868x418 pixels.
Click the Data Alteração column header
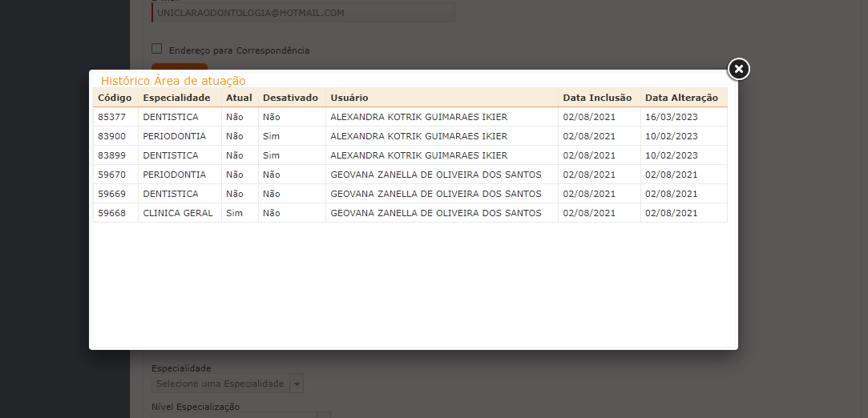point(681,98)
